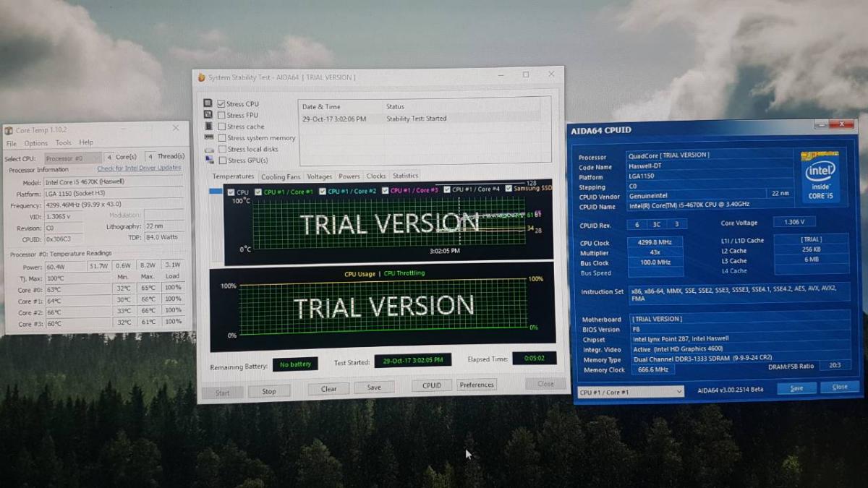Image resolution: width=868 pixels, height=488 pixels.
Task: Click the Stress FPU icon
Action: (x=208, y=114)
